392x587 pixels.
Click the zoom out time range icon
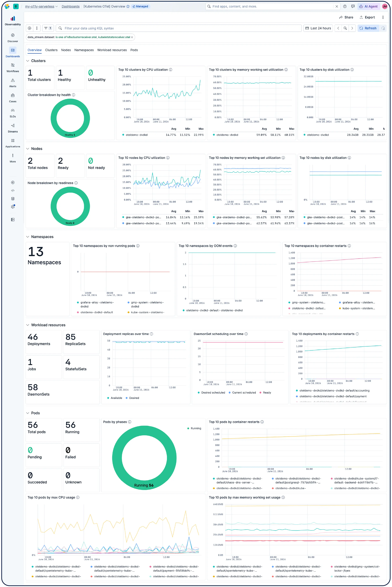[x=345, y=28]
